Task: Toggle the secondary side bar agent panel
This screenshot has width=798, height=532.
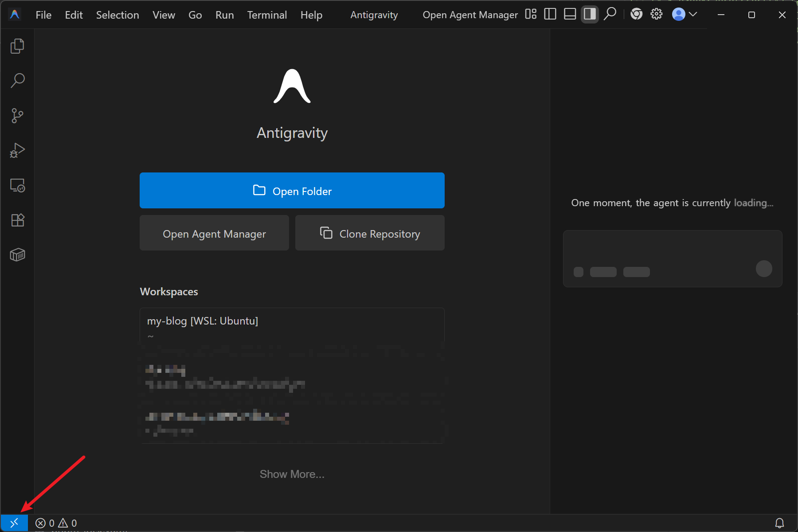Action: click(x=590, y=15)
